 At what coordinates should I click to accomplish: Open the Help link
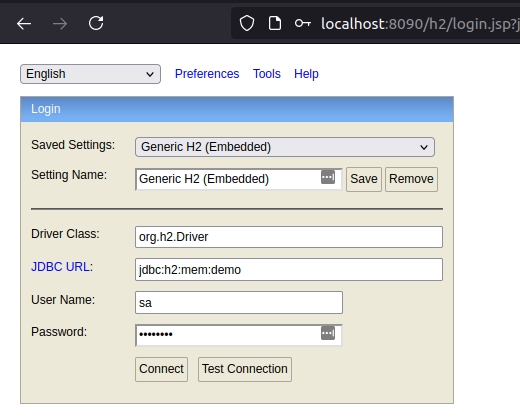306,74
